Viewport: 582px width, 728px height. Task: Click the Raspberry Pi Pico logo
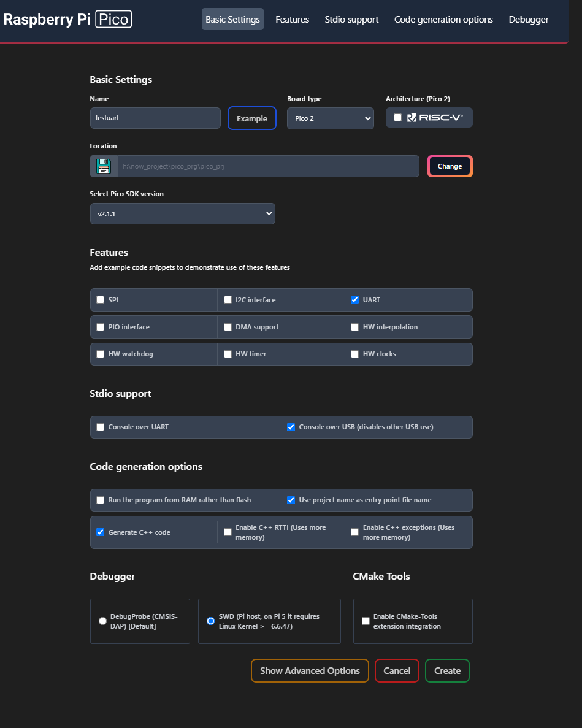point(67,20)
